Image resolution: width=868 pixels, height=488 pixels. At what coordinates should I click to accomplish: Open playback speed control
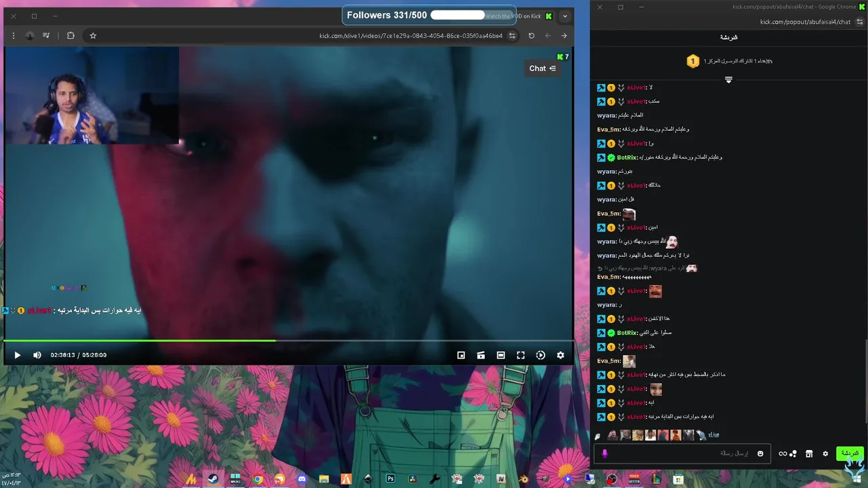coord(540,355)
